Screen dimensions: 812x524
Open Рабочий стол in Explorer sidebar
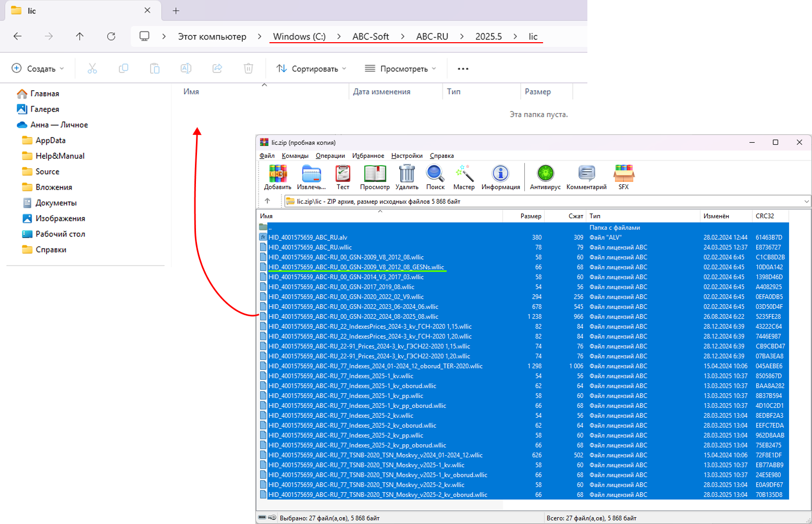pos(54,234)
